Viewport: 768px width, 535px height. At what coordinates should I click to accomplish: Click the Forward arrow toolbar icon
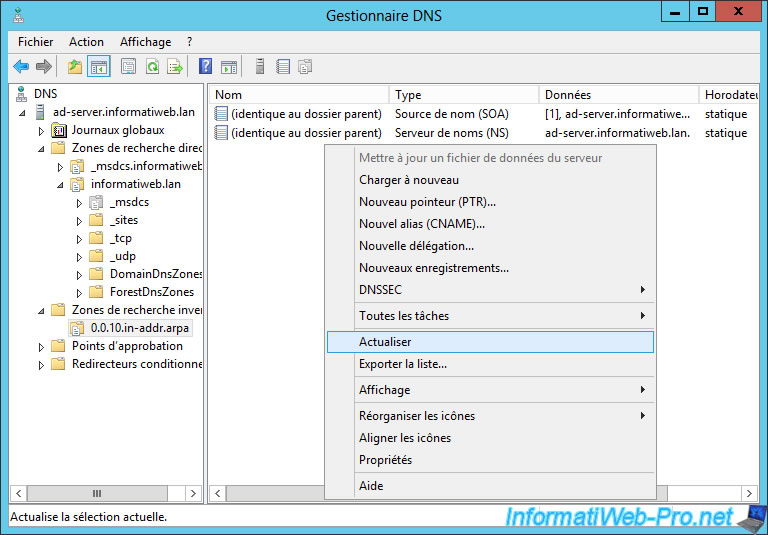tap(44, 66)
